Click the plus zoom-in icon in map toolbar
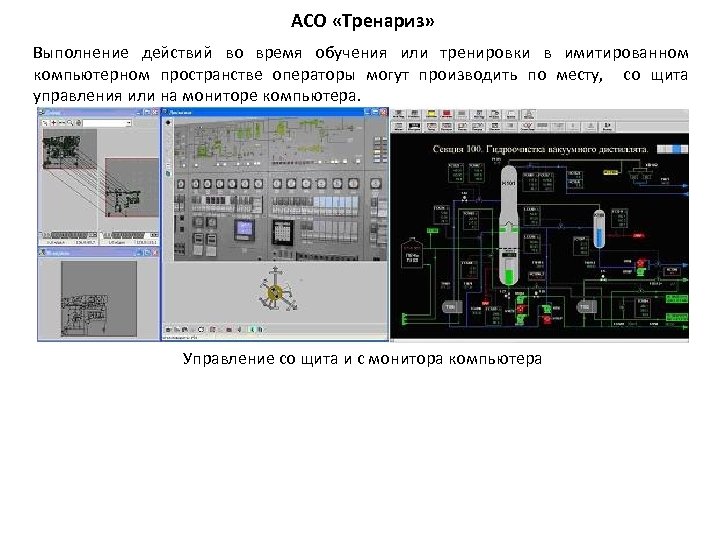This screenshot has height=540, width=720. point(53,123)
